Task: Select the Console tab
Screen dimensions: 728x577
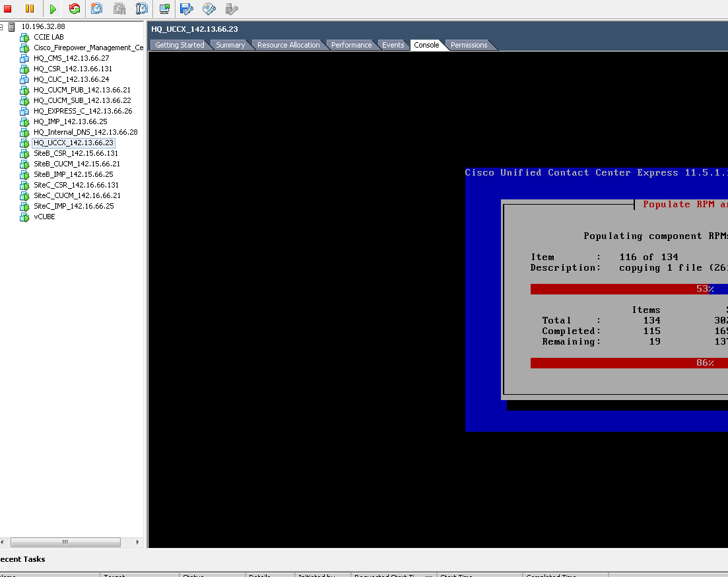Action: (x=426, y=45)
